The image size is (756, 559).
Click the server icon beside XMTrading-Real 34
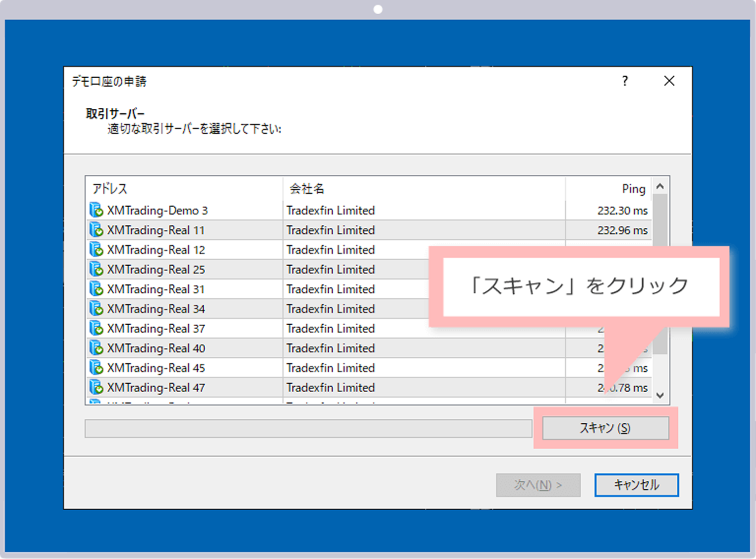tap(96, 309)
